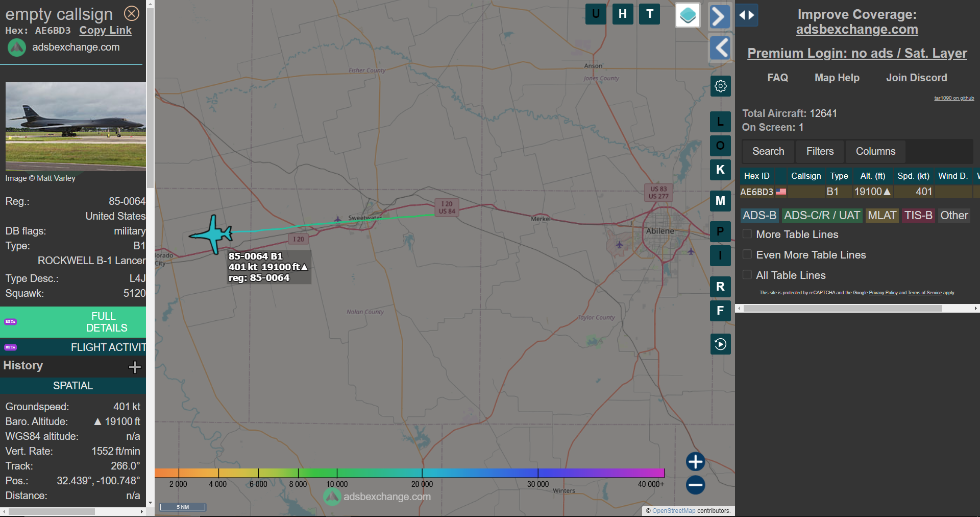Close the selected aircraft info panel
Screen dimensions: 980x517
(x=132, y=13)
